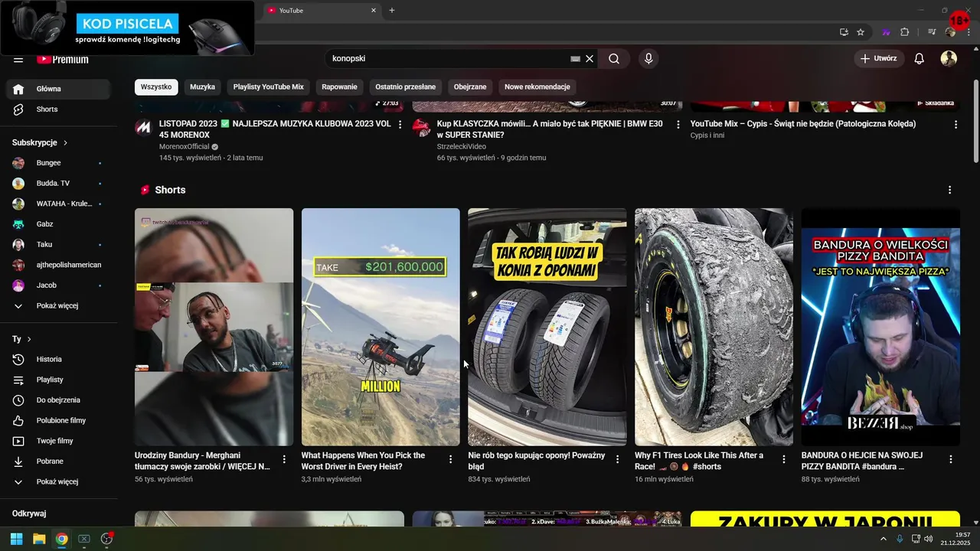Open options for BANDURA O HEJCIE short

point(951,459)
